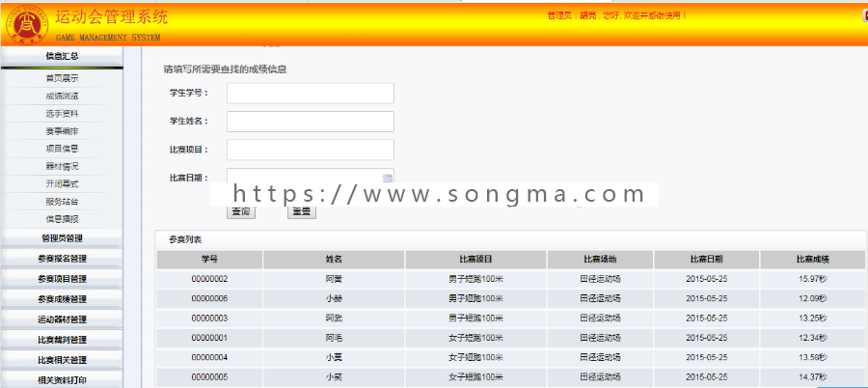
Task: Go to 服务站台 in the sidebar
Action: [62, 201]
